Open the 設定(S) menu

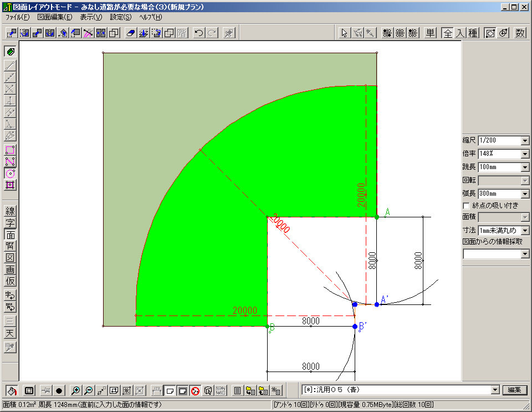click(120, 17)
